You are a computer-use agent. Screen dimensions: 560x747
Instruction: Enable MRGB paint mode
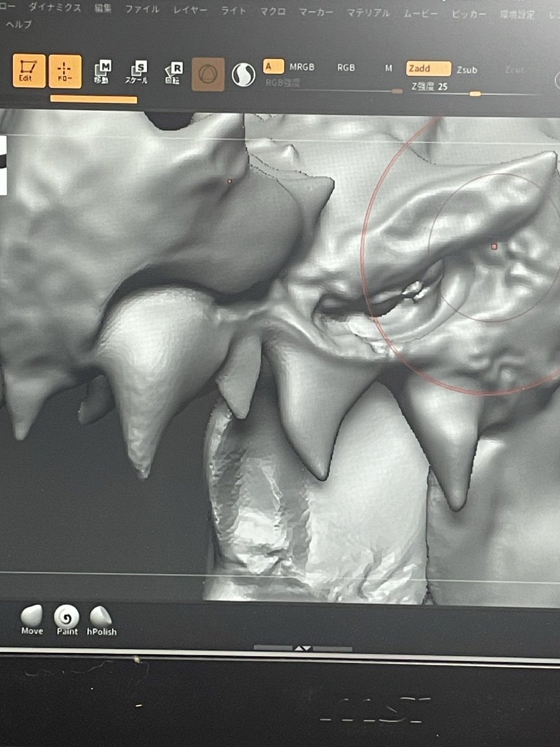click(302, 67)
